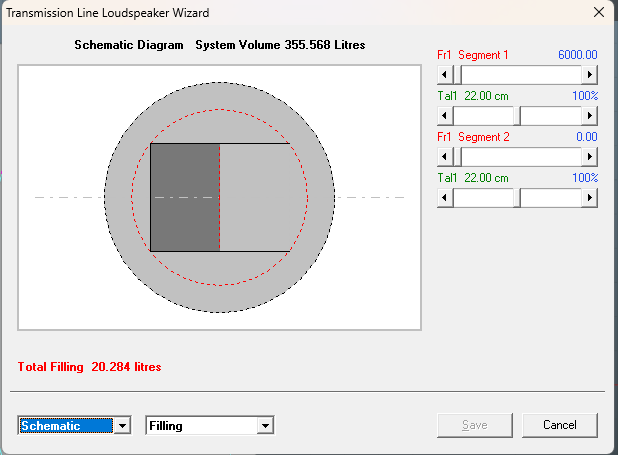618x455 pixels.
Task: Click the Fr1 Segment 1 slider thumb
Action: 457,75
